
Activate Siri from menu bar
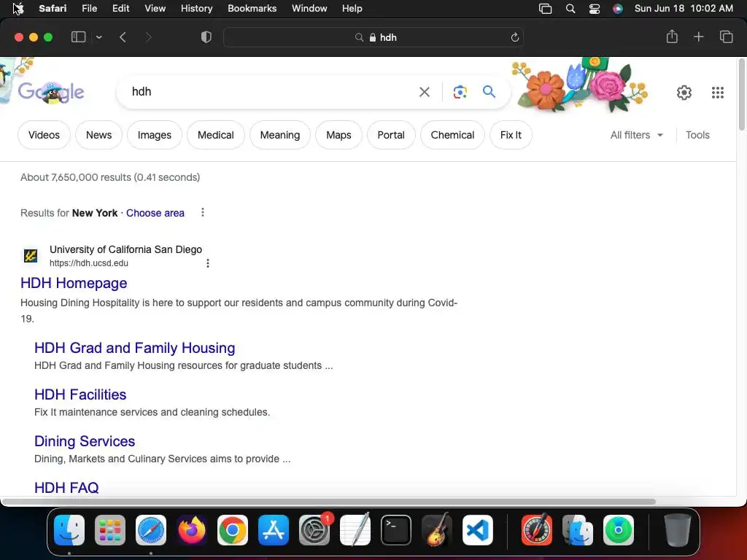[617, 9]
